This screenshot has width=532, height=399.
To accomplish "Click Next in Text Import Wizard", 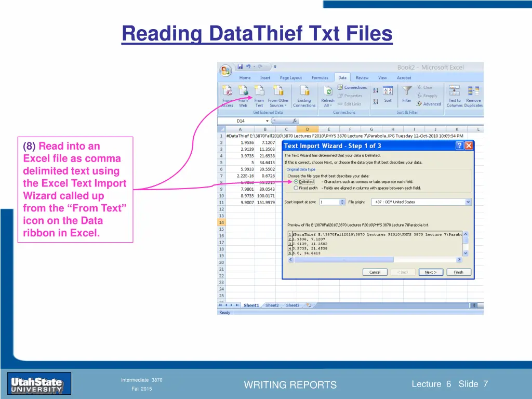I will (431, 272).
